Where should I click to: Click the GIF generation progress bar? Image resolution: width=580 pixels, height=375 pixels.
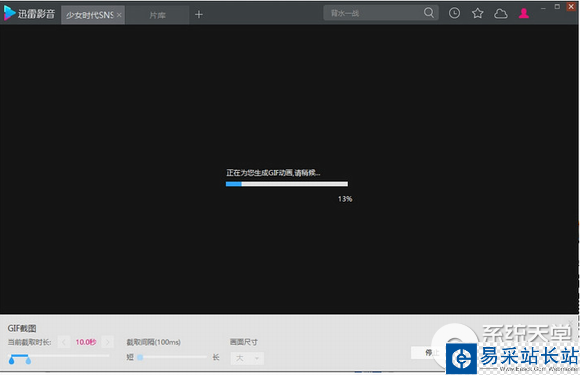click(x=287, y=184)
